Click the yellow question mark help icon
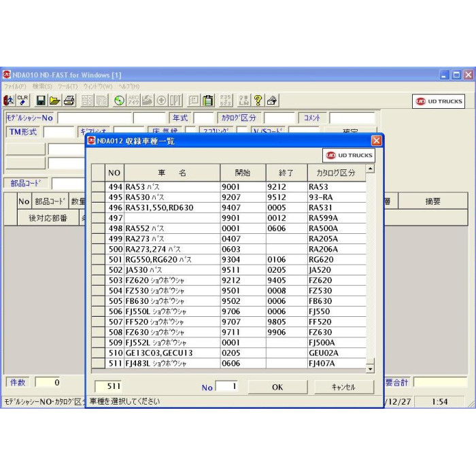Viewport: 476px width, 476px height. pyautogui.click(x=258, y=100)
